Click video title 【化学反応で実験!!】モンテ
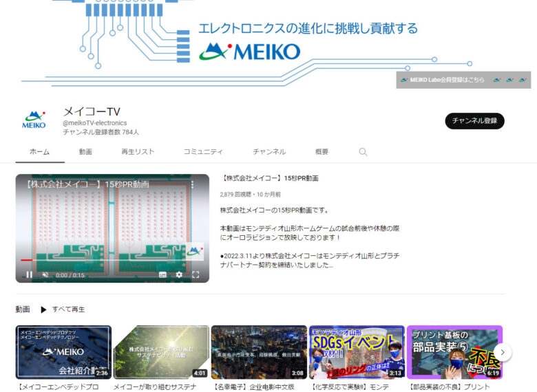The image size is (537, 392). click(349, 387)
